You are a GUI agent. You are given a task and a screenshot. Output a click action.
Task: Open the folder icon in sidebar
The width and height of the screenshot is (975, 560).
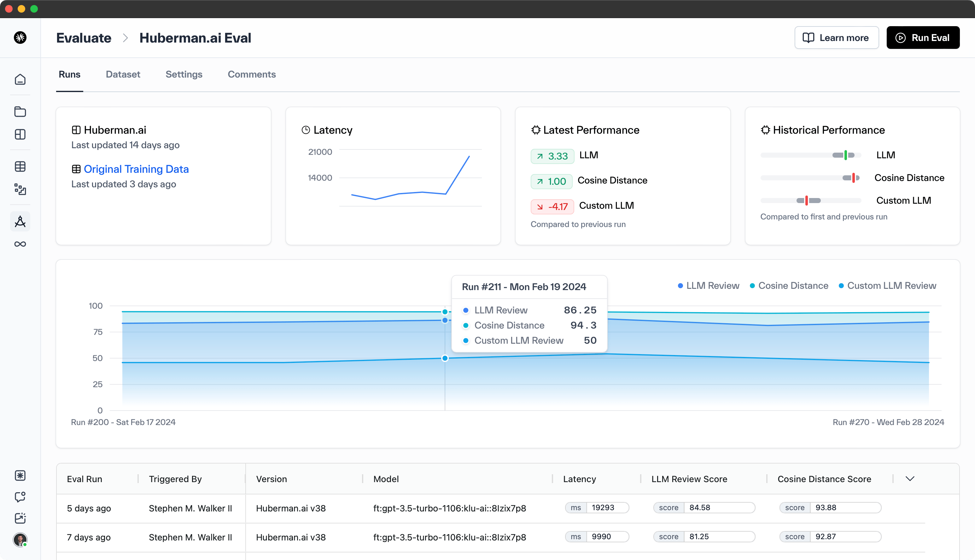[x=20, y=112]
